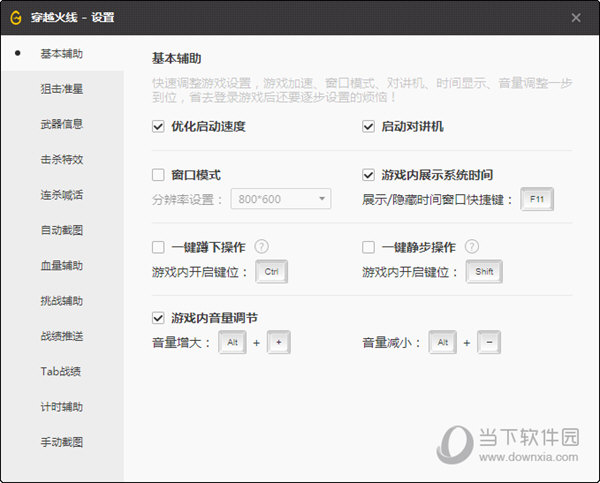The image size is (600, 483).
Task: Go to 自动截图 section
Action: (x=62, y=230)
